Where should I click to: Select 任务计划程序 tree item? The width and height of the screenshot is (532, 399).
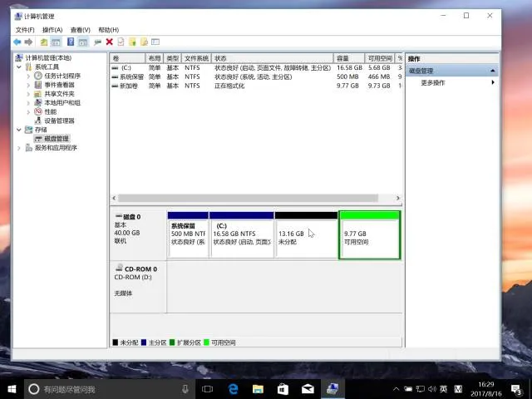[62, 76]
